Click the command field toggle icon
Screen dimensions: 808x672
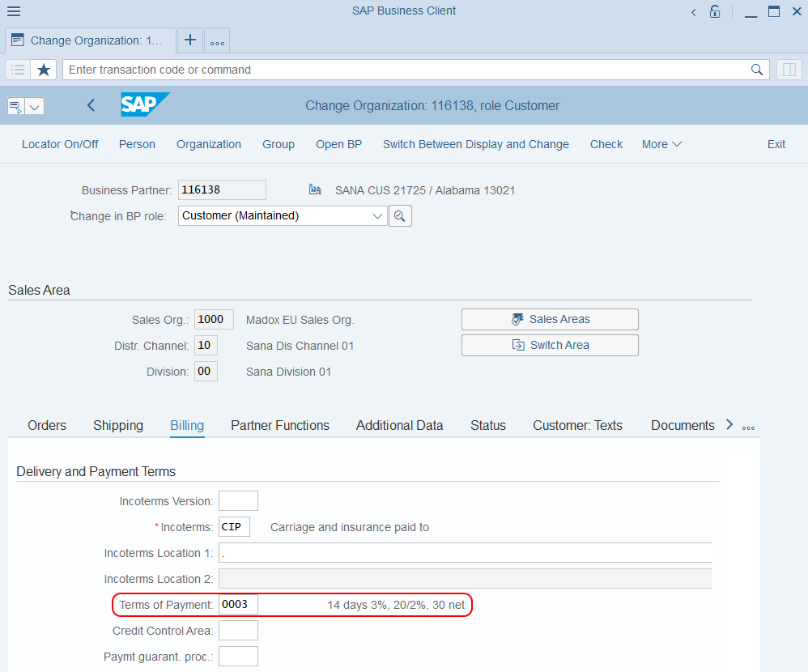[15, 107]
